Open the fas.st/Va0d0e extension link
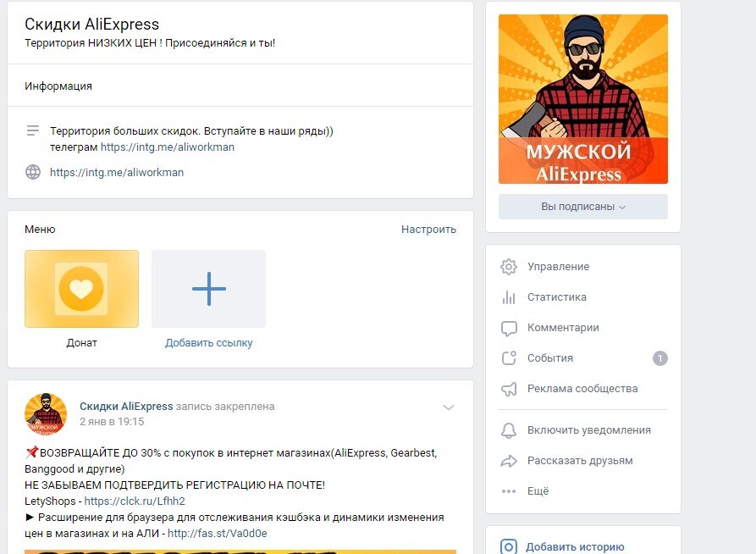The image size is (756, 554). click(218, 534)
